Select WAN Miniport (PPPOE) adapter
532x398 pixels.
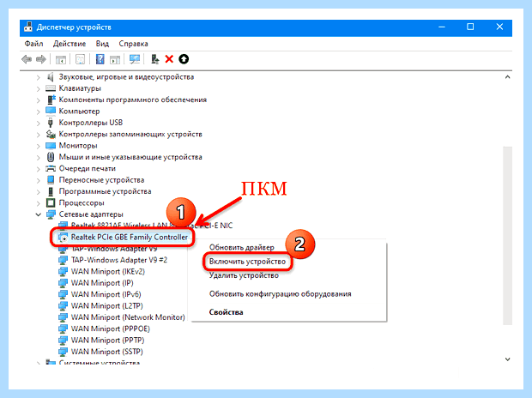[x=110, y=329]
